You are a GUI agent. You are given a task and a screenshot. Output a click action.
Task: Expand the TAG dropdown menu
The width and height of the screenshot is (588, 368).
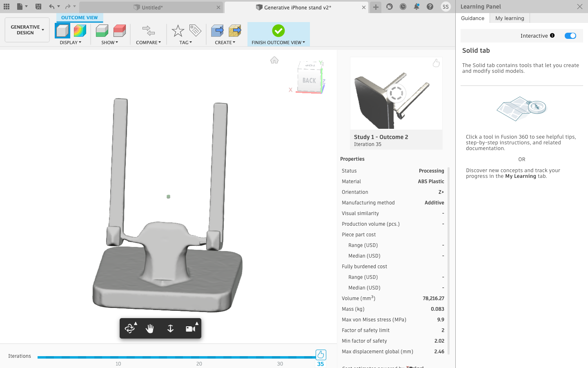tap(186, 43)
